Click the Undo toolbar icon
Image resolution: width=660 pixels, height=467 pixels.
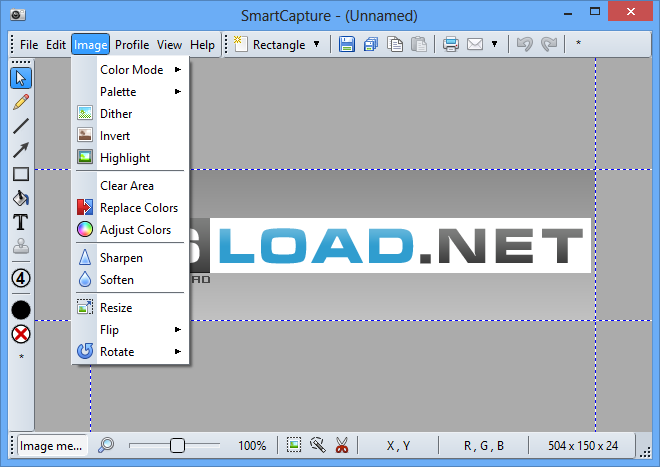(x=524, y=44)
